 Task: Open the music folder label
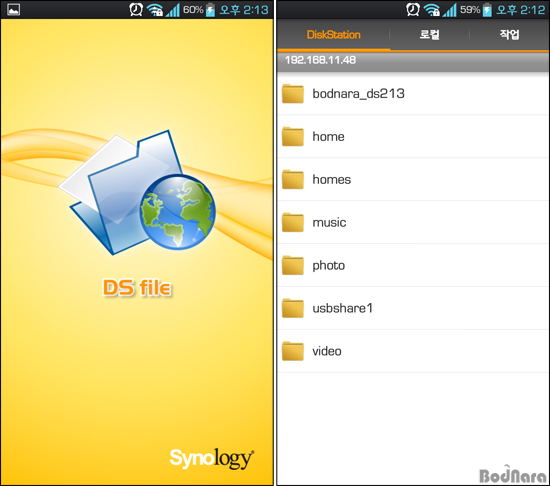(329, 223)
